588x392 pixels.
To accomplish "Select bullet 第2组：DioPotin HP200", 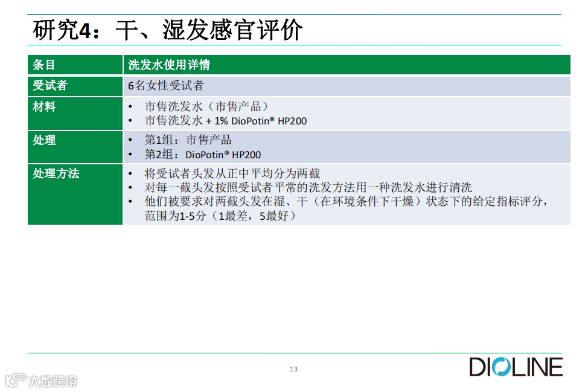I will (x=202, y=155).
